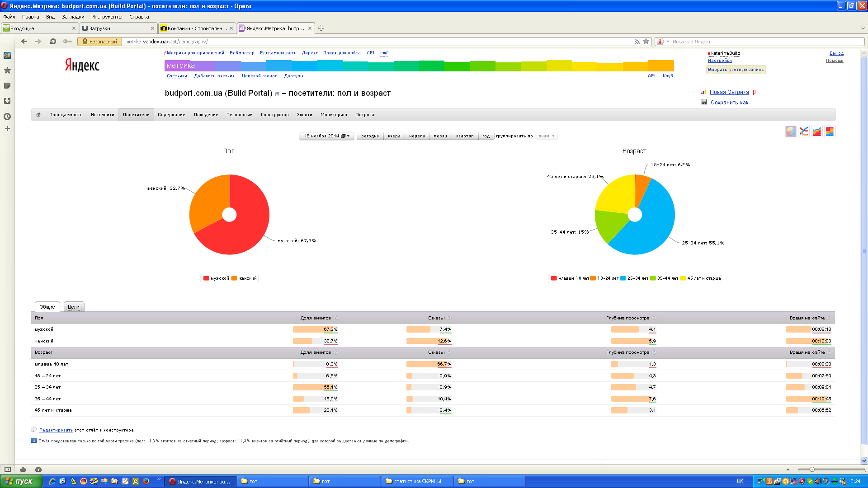868x488 pixels.
Task: Open the history clock panel in sidebar
Action: pos(7,117)
